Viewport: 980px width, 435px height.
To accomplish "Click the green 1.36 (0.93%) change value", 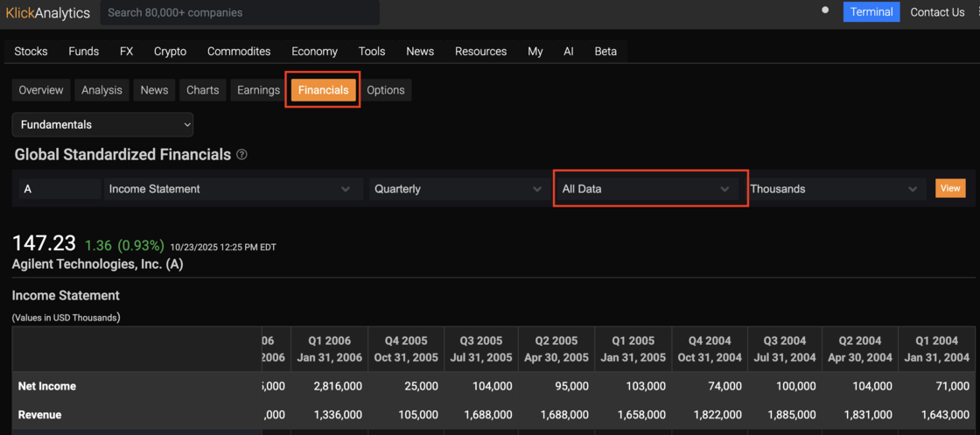I will tap(124, 245).
